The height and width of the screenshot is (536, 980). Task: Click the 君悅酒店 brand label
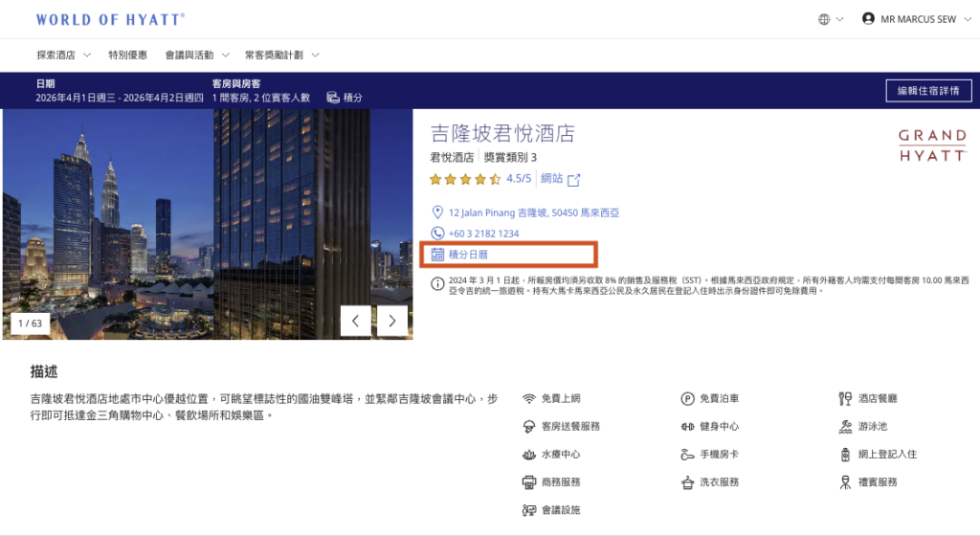pyautogui.click(x=452, y=157)
